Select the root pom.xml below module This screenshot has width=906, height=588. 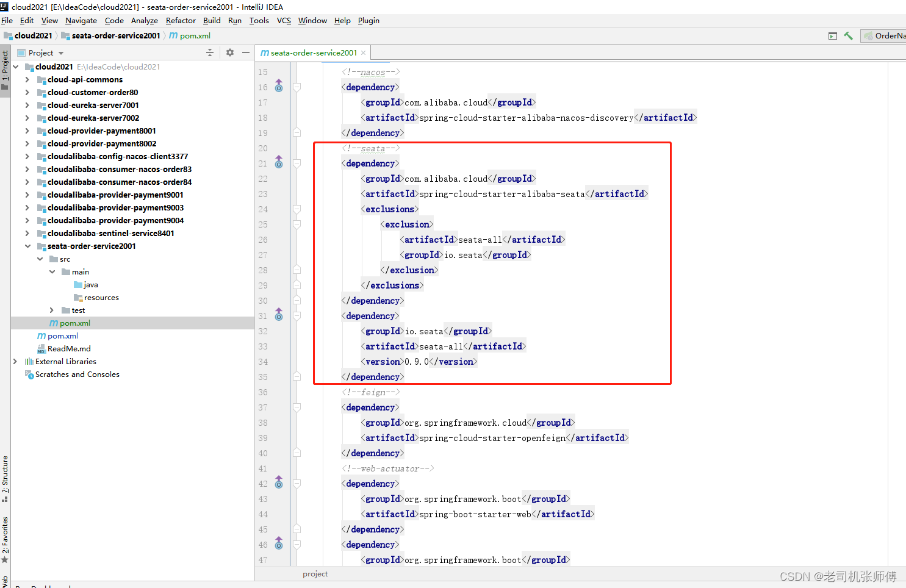[x=63, y=336]
